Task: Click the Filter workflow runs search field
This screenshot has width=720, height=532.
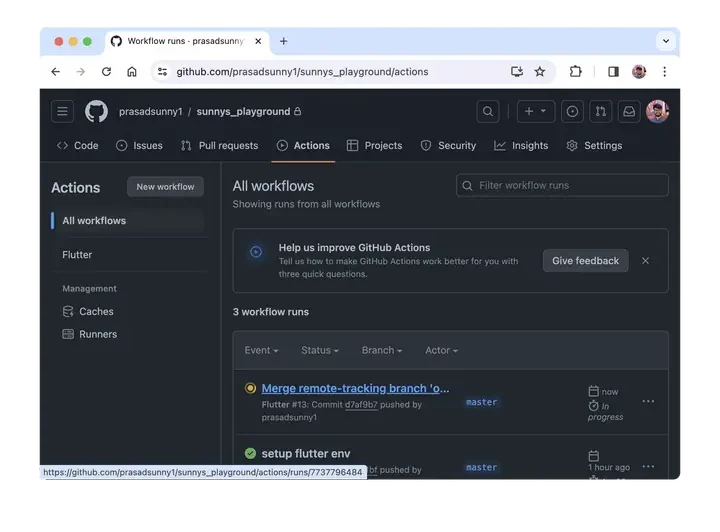Action: click(562, 185)
